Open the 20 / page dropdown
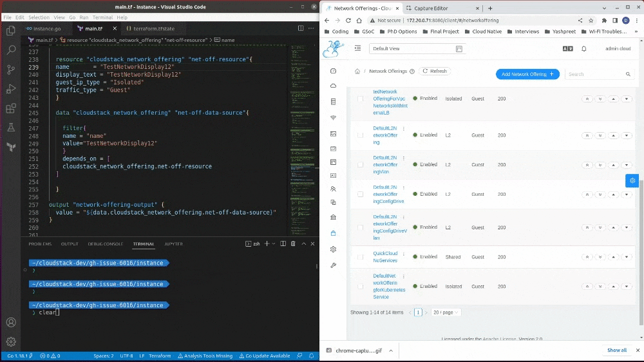The height and width of the screenshot is (362, 644). pos(446,312)
